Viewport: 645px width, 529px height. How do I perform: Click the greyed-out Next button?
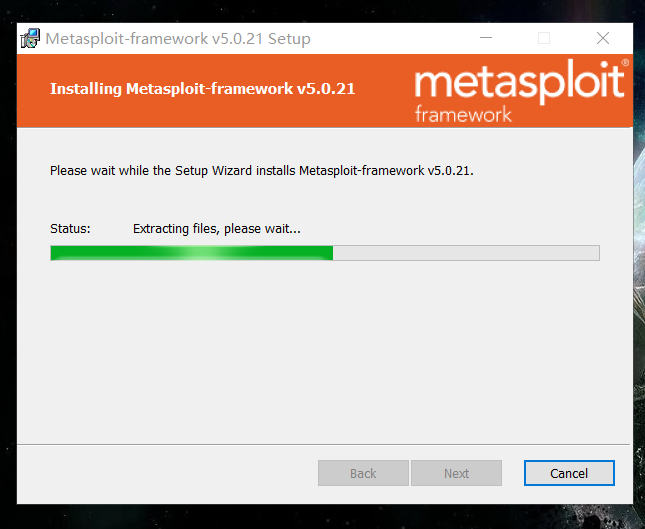click(456, 473)
